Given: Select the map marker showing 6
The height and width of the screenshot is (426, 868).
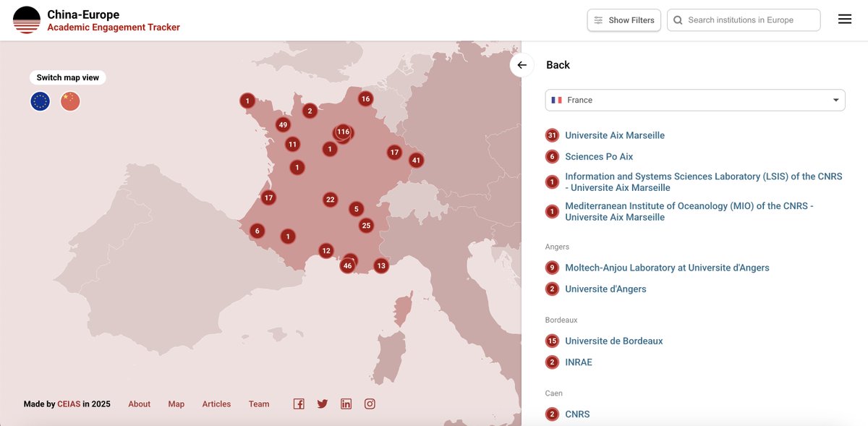Looking at the screenshot, I should coord(256,231).
